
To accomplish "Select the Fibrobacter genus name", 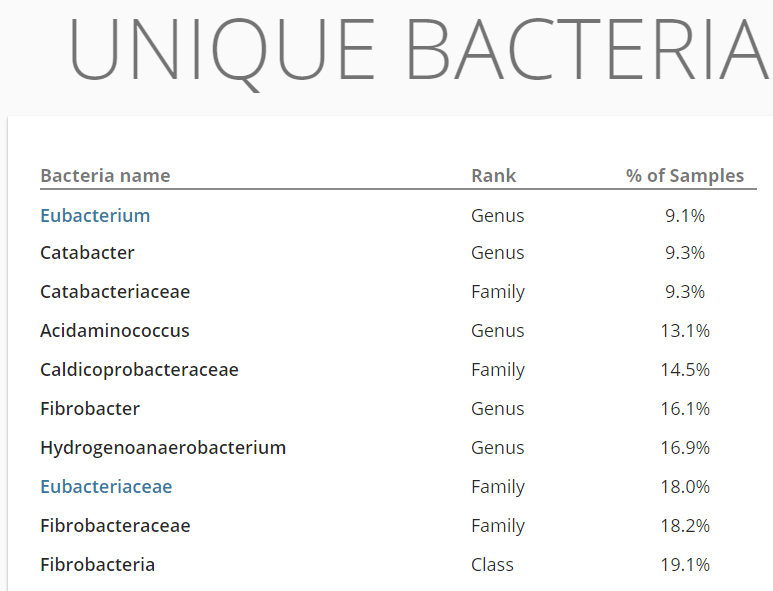I will pos(90,409).
